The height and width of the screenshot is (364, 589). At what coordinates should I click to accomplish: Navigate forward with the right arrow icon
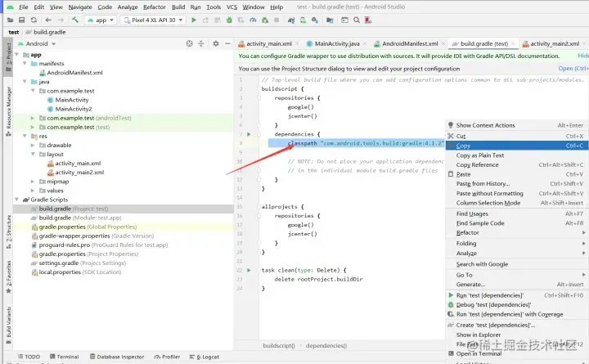[61, 20]
